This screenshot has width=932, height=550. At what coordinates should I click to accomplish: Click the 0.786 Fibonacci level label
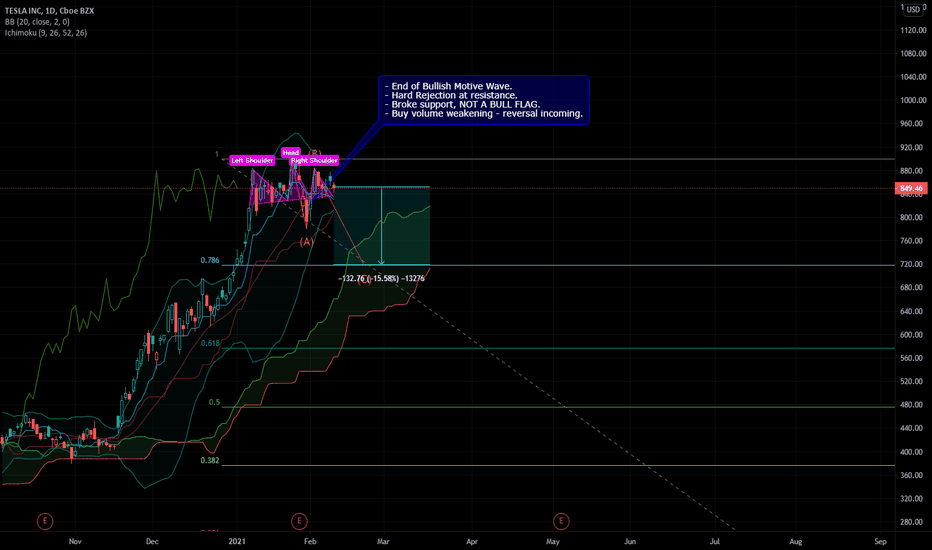pyautogui.click(x=210, y=260)
